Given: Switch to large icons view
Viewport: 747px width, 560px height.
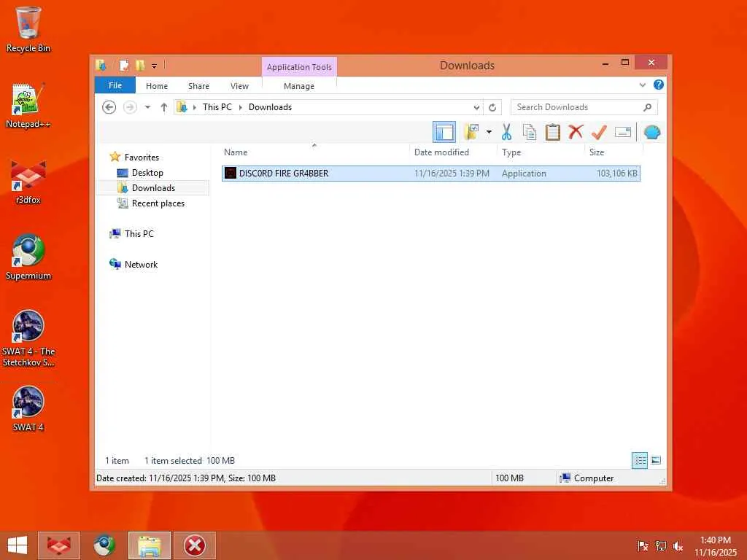Looking at the screenshot, I should (656, 460).
